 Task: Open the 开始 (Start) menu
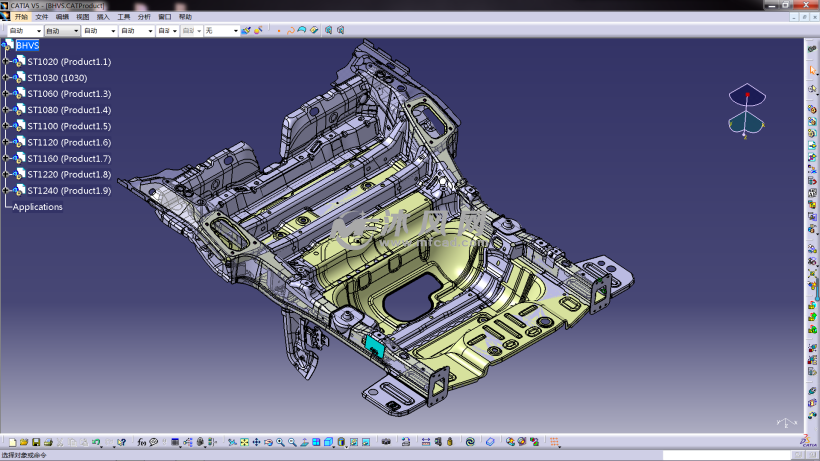(21, 17)
